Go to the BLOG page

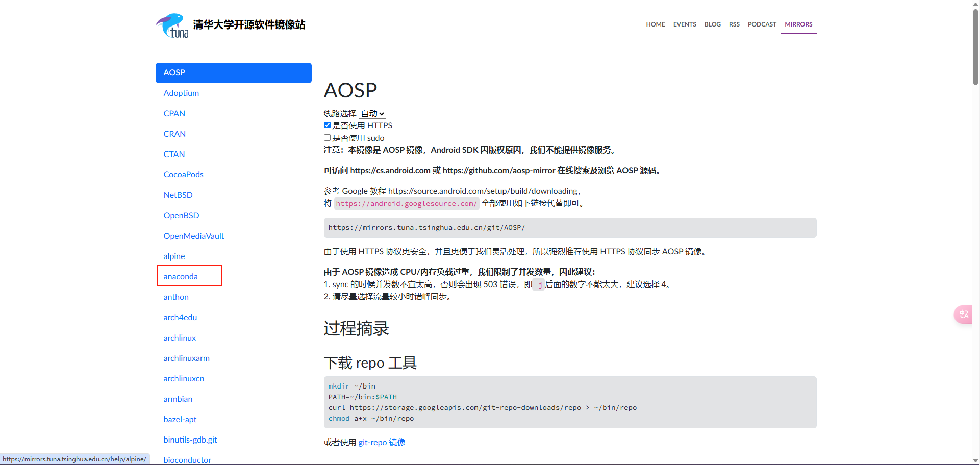click(x=713, y=24)
